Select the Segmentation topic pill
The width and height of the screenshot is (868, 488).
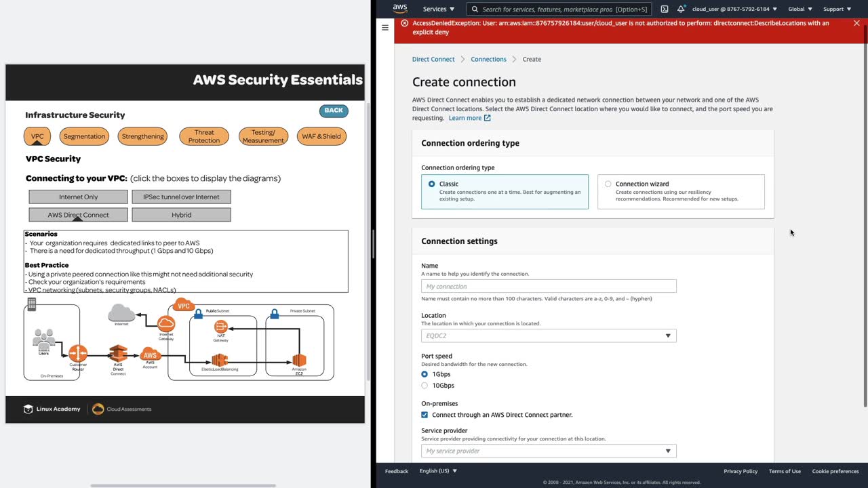click(84, 136)
